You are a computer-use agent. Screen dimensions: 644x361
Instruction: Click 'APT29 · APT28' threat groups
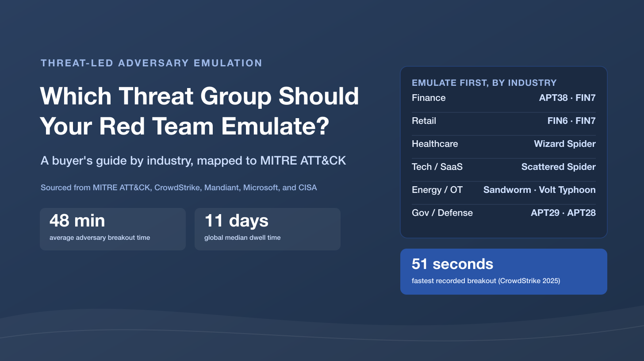pyautogui.click(x=563, y=213)
